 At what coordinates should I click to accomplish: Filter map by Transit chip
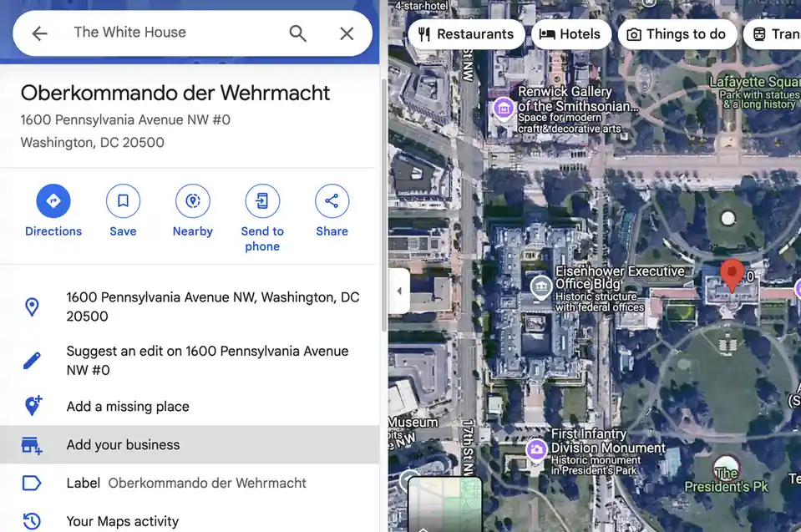click(x=773, y=34)
